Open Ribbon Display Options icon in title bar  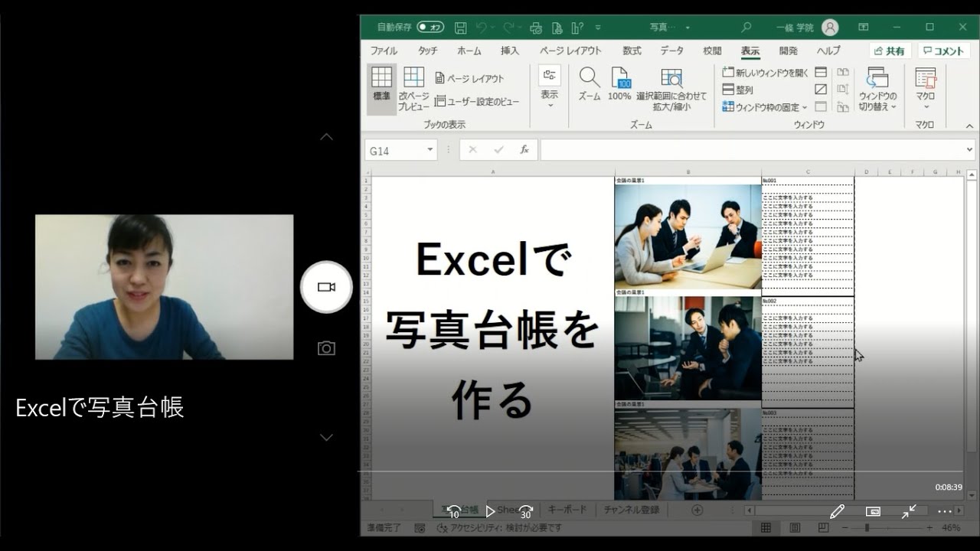(864, 28)
